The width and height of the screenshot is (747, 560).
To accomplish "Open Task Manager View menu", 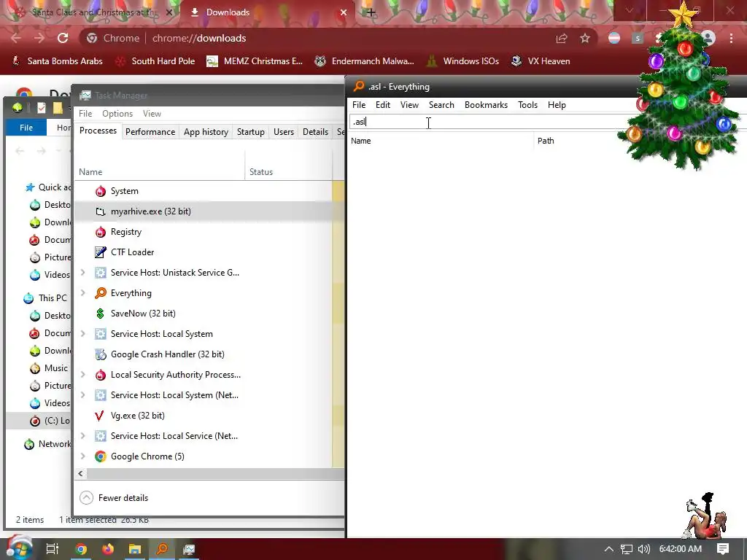I will click(152, 113).
